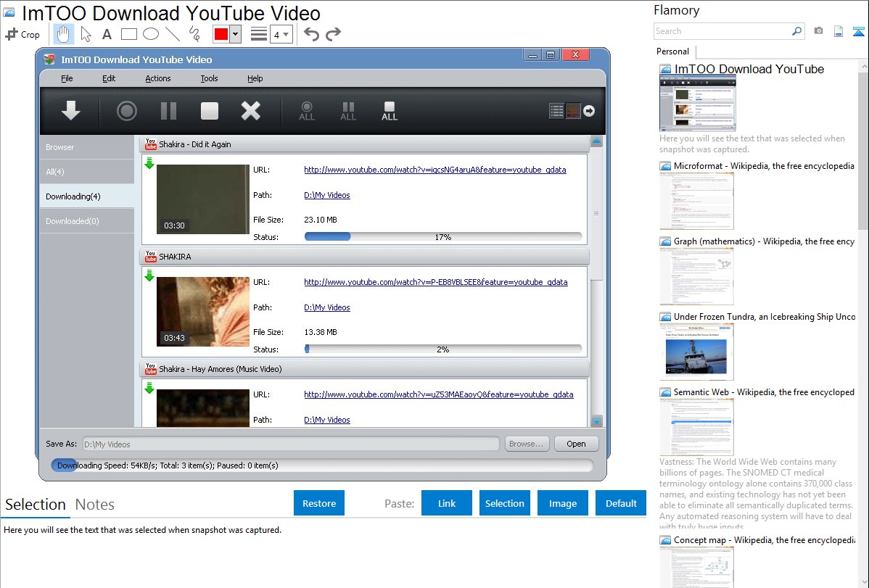Choose the ellipse shape tool
The height and width of the screenshot is (588, 869).
150,34
